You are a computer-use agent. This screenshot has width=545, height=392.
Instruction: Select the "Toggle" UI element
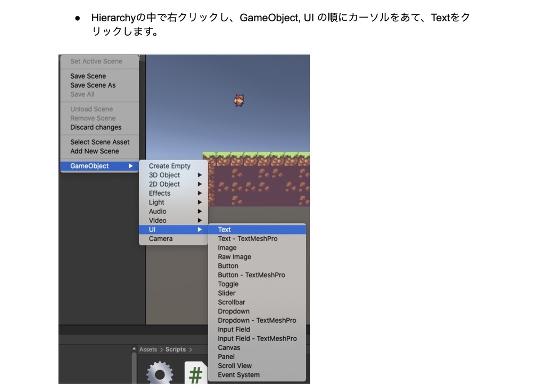tap(228, 284)
